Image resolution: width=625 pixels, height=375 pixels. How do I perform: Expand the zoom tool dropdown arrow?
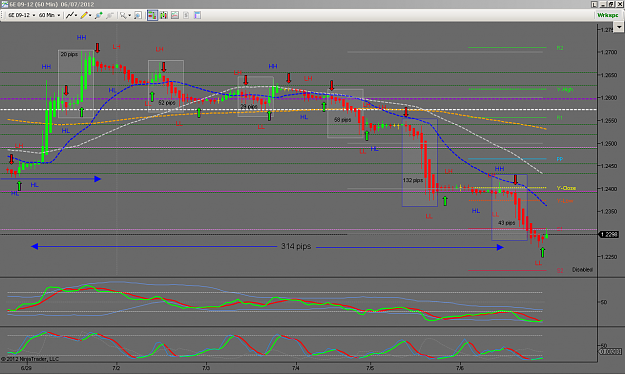130,16
